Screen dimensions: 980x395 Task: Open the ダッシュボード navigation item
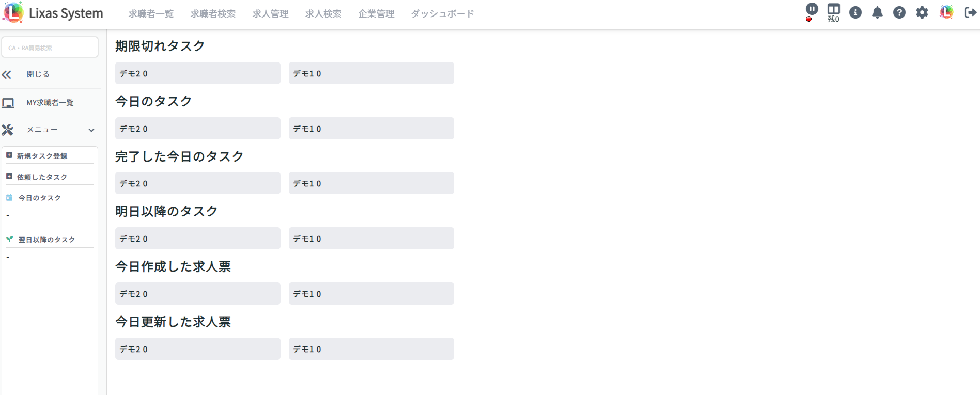443,14
